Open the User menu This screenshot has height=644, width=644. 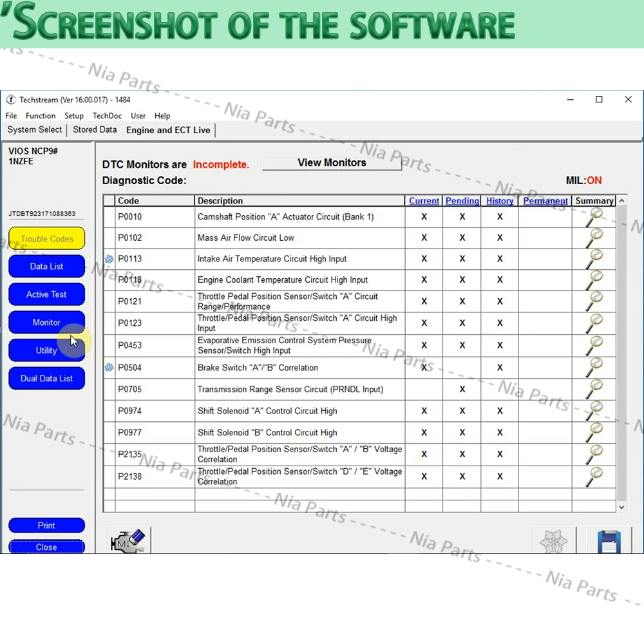pos(138,116)
